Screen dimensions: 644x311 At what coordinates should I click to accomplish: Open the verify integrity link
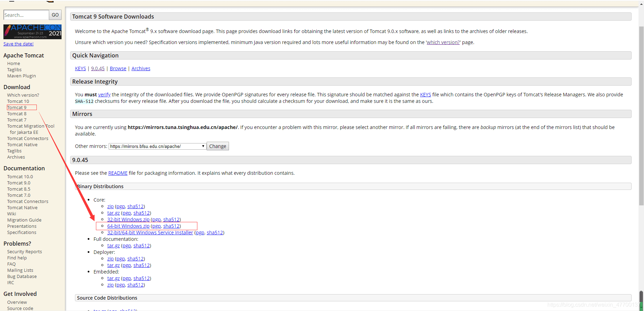tap(104, 95)
